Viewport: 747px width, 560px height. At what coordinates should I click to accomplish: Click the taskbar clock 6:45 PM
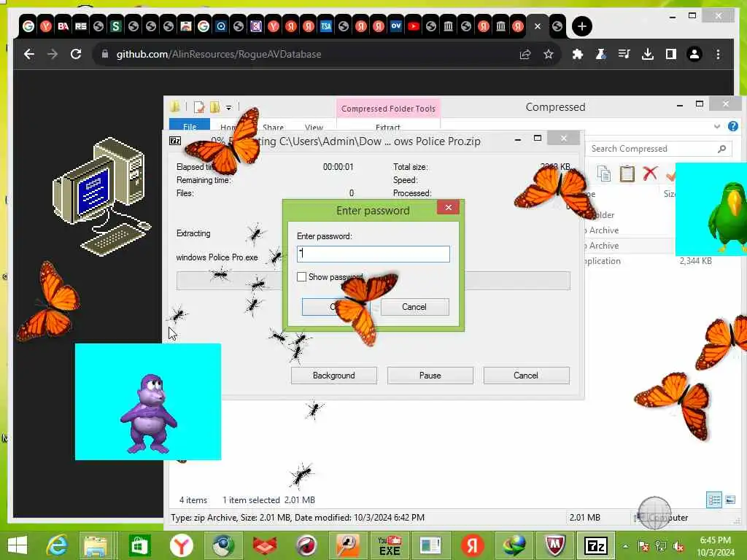click(x=715, y=540)
